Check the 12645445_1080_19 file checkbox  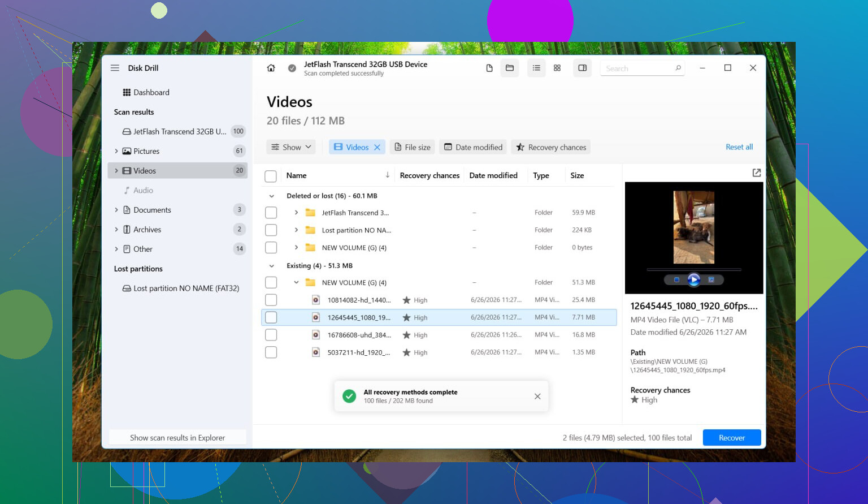271,317
